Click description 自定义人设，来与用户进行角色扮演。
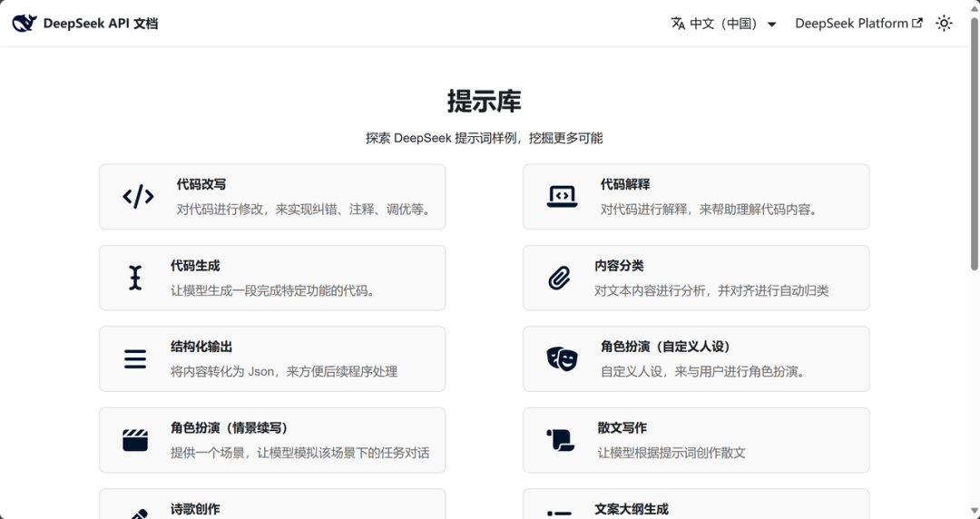This screenshot has height=519, width=980. point(704,372)
